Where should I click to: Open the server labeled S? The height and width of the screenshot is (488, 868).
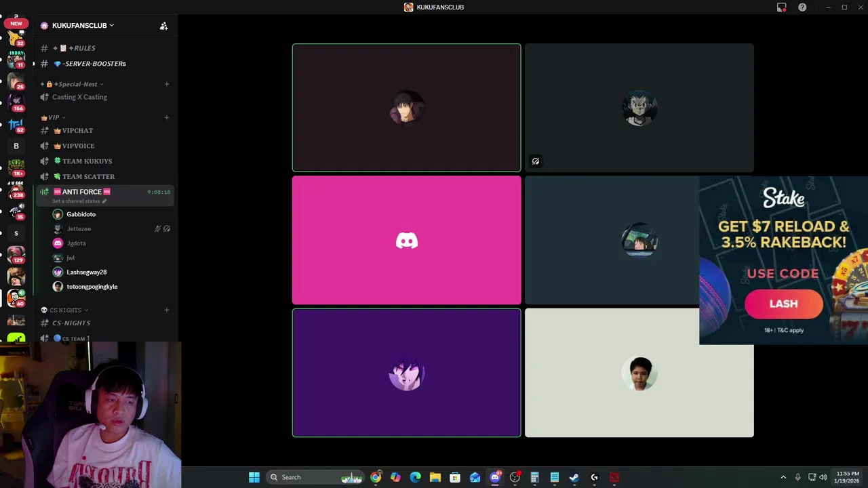(x=16, y=233)
